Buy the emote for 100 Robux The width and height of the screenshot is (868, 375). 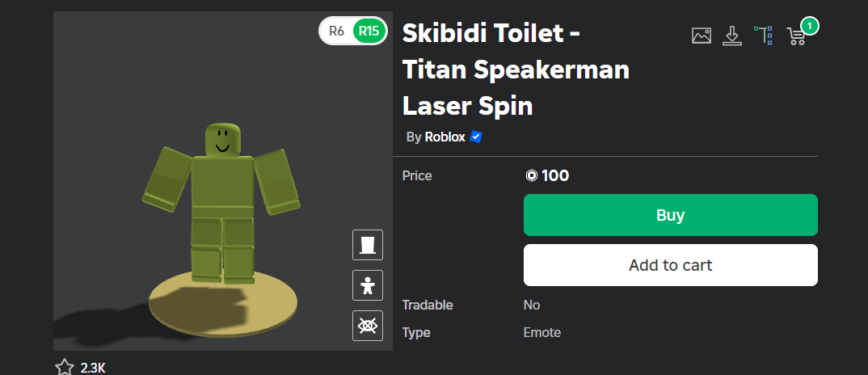click(x=670, y=215)
